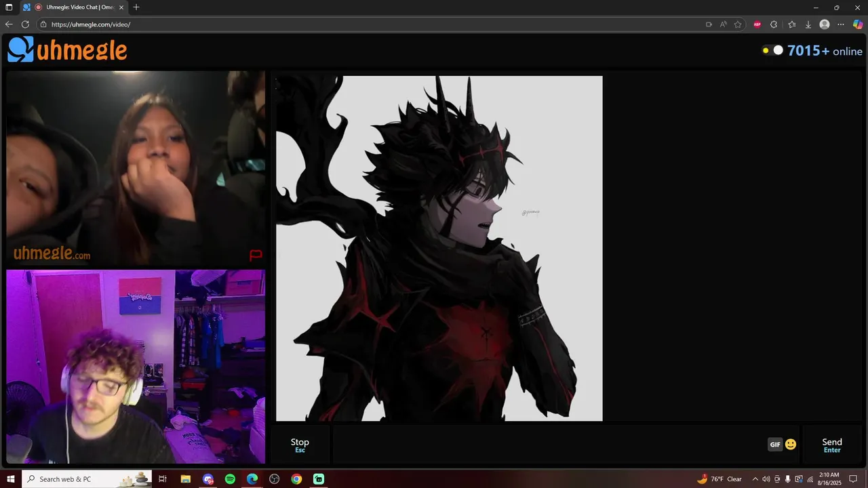The width and height of the screenshot is (868, 488).
Task: Open Edge Settings and more menu
Action: 841,24
